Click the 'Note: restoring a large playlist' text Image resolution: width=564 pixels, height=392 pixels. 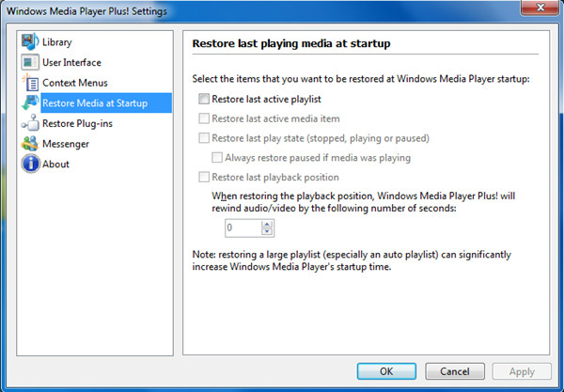(352, 260)
